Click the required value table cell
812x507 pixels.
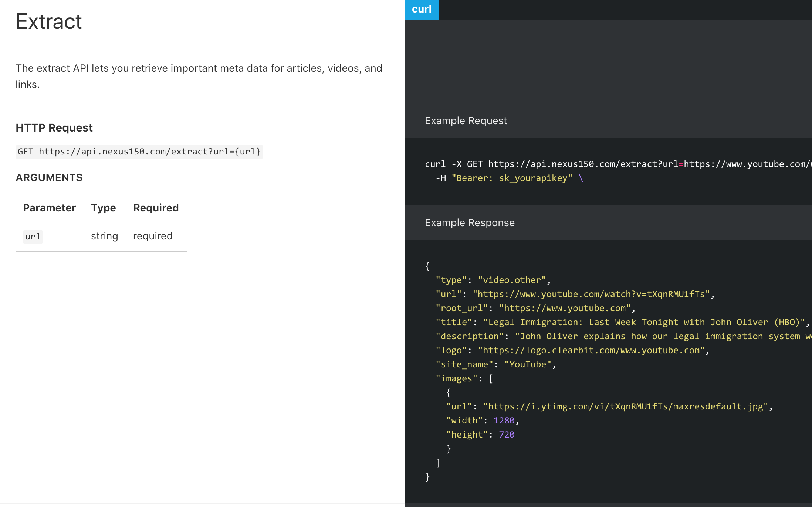point(153,236)
